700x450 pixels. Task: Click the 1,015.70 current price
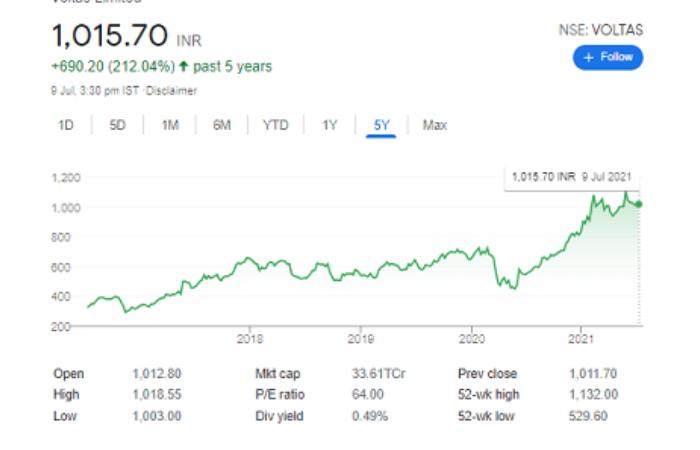110,36
